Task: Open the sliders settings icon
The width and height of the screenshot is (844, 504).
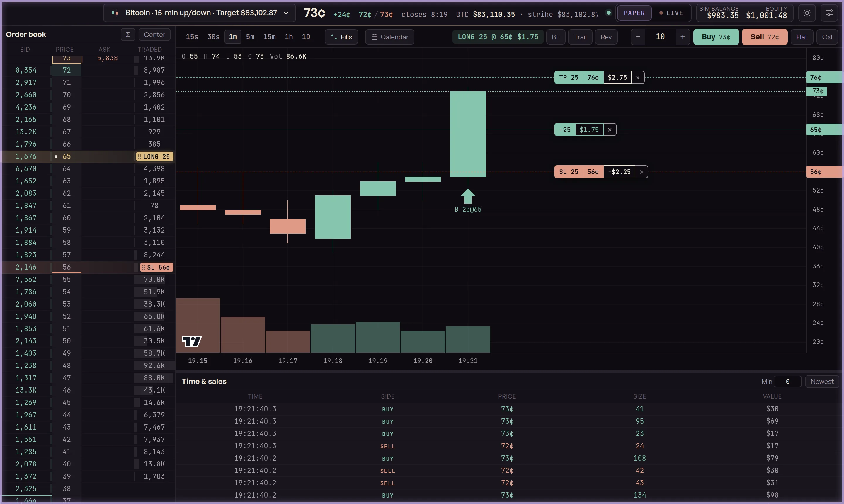Action: click(x=829, y=13)
